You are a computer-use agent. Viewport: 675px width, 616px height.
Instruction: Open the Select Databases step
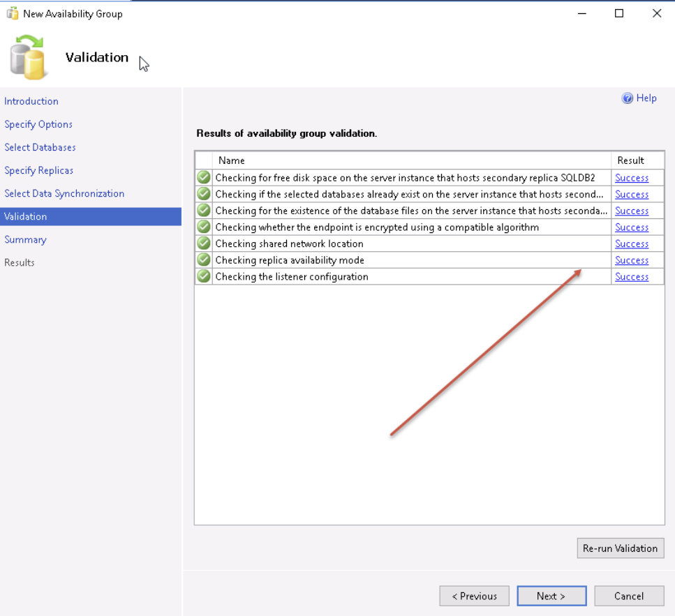point(40,147)
